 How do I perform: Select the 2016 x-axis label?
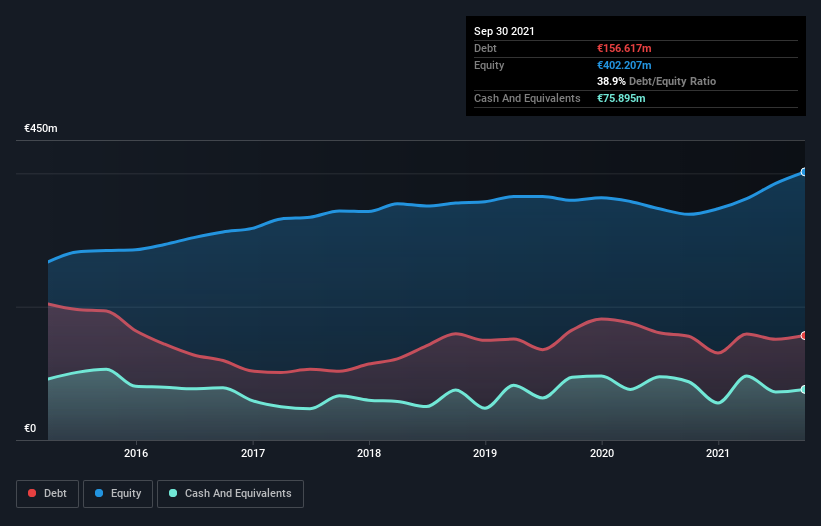(136, 453)
